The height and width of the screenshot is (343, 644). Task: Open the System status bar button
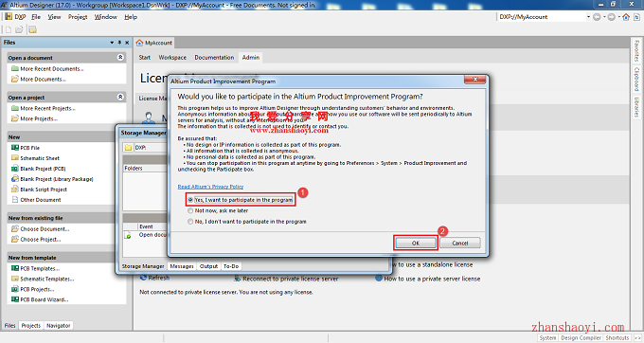point(547,337)
